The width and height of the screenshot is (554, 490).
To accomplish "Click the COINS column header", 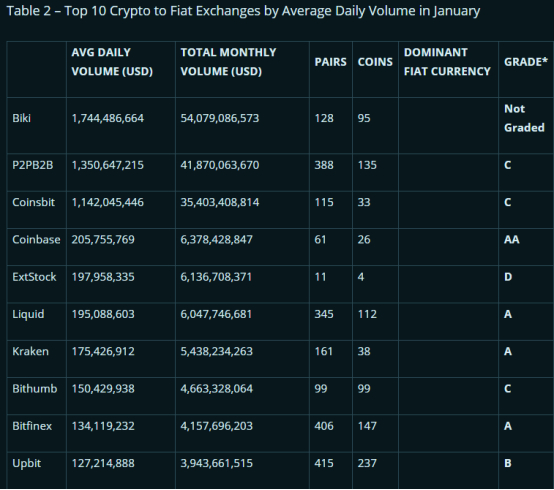I will (x=375, y=62).
